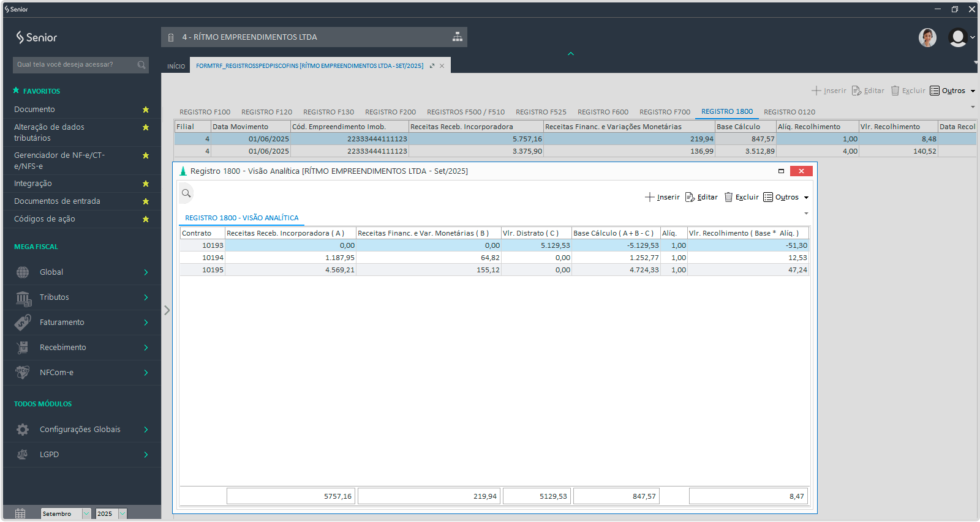Click the company hierarchy icon beside RÍTMO EMPREENDIMENTOS

tap(457, 37)
